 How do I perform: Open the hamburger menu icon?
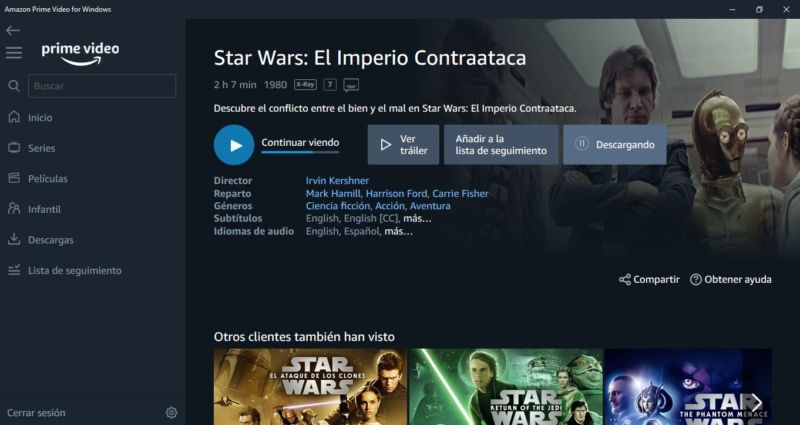tap(14, 53)
